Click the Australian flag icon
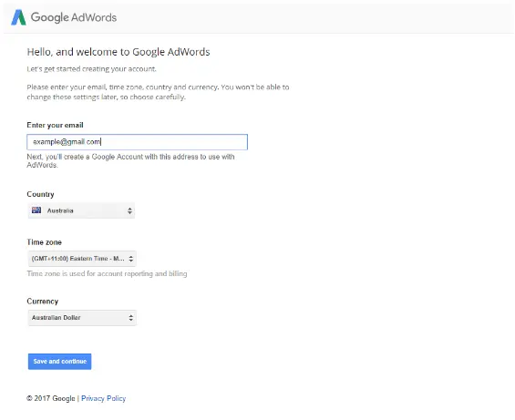The height and width of the screenshot is (420, 515). (x=36, y=210)
